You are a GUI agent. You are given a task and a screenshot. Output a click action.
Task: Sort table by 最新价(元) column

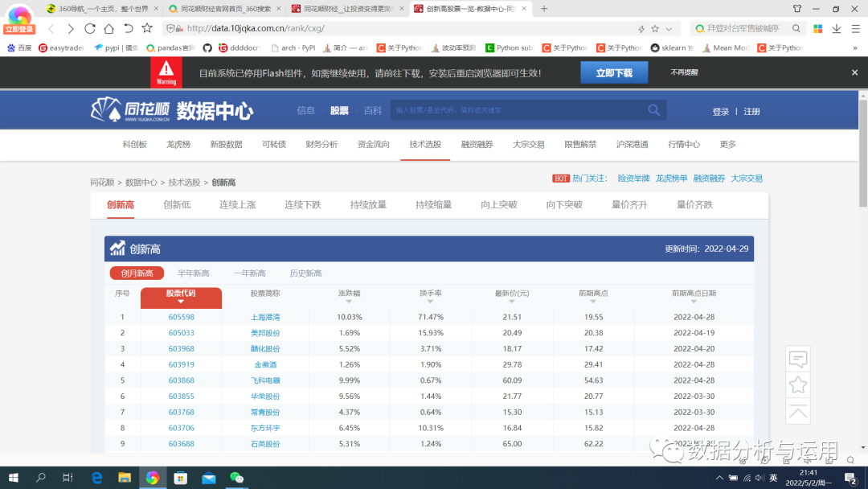click(x=512, y=296)
